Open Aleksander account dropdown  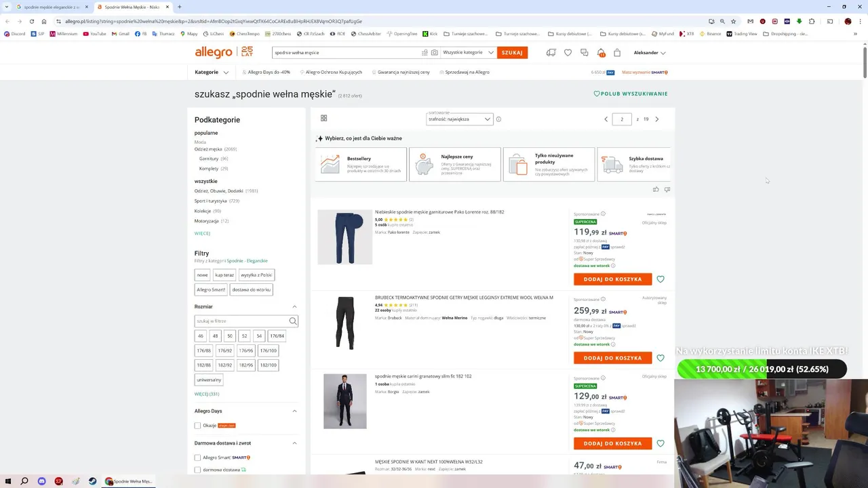(x=650, y=52)
